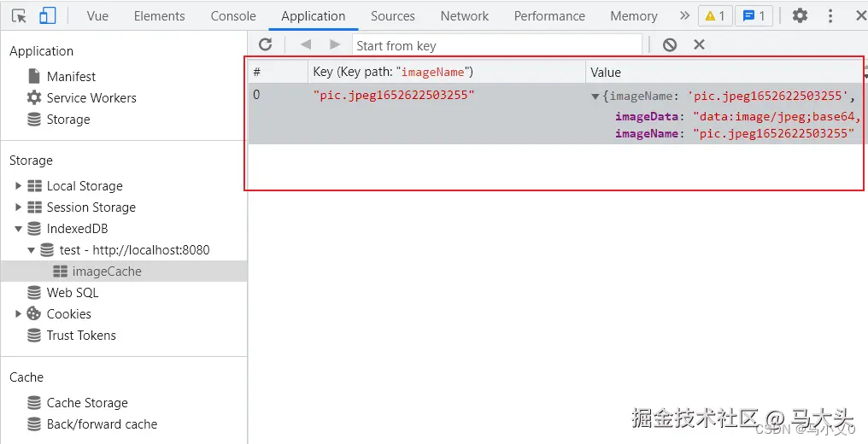
Task: Collapse the test database arrow
Action: [31, 250]
